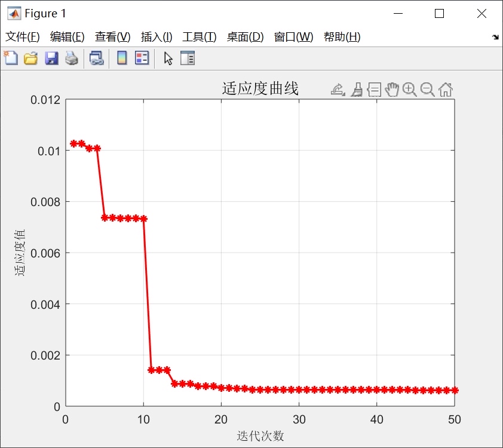
Task: Click the x-axis label 迭代次数
Action: coord(260,436)
